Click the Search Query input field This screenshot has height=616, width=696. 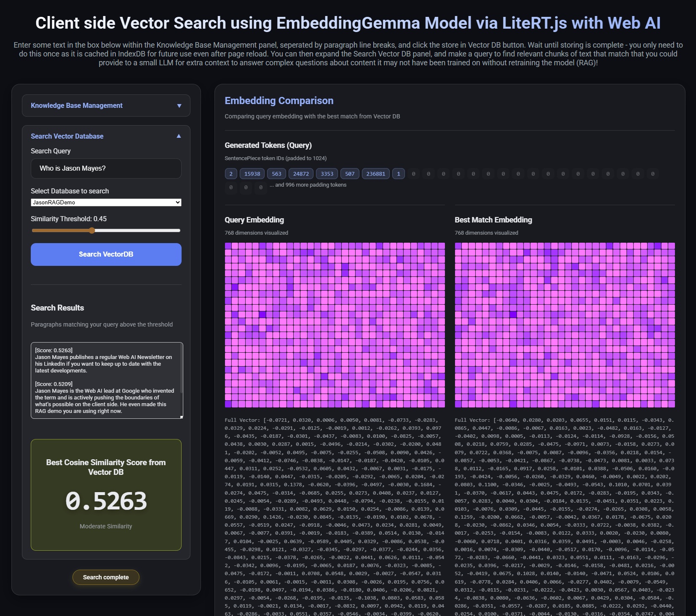[106, 169]
